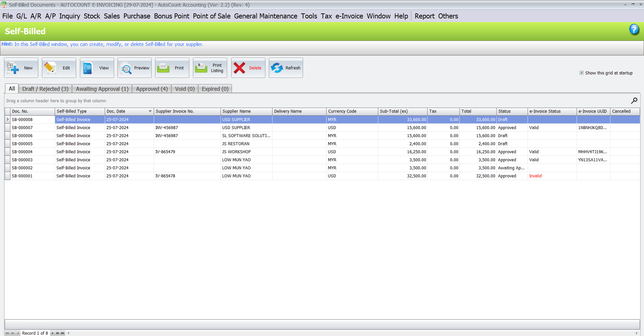Open the Doc. Date sort dropdown arrow
Image resolution: width=644 pixels, height=336 pixels.
click(x=150, y=111)
